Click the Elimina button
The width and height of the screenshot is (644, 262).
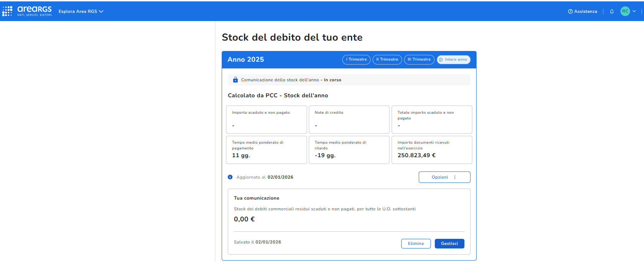click(416, 243)
